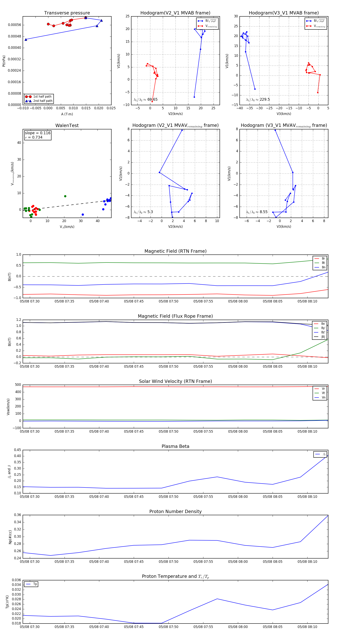This screenshot has width=351, height=644.
Task: Click 'slope = 0.116' annotation text
Action: [37, 133]
